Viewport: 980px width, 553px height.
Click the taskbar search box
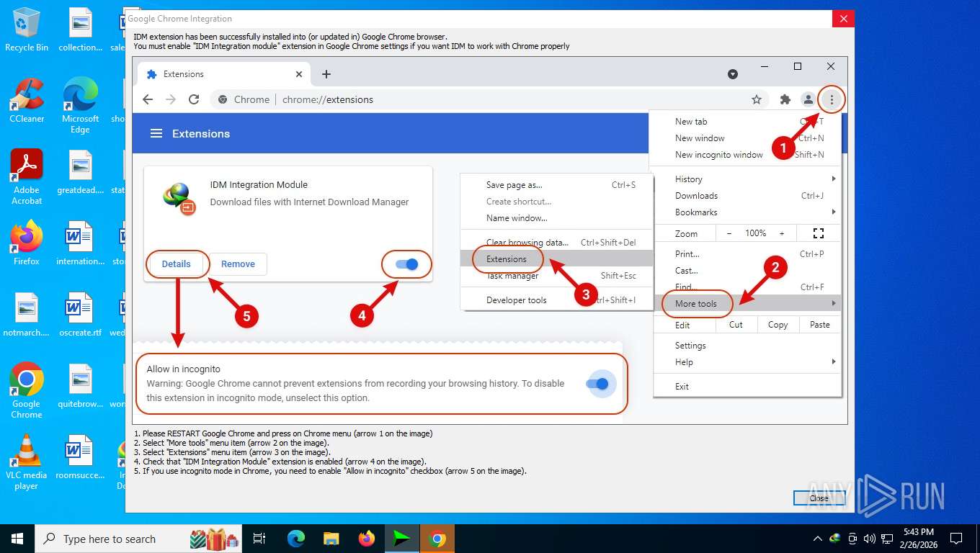[138, 539]
